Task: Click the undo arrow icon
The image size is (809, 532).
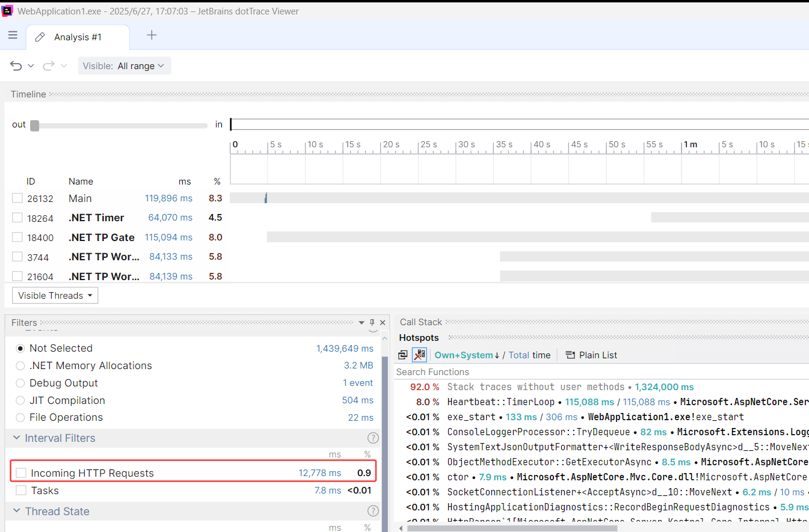Action: (x=16, y=66)
